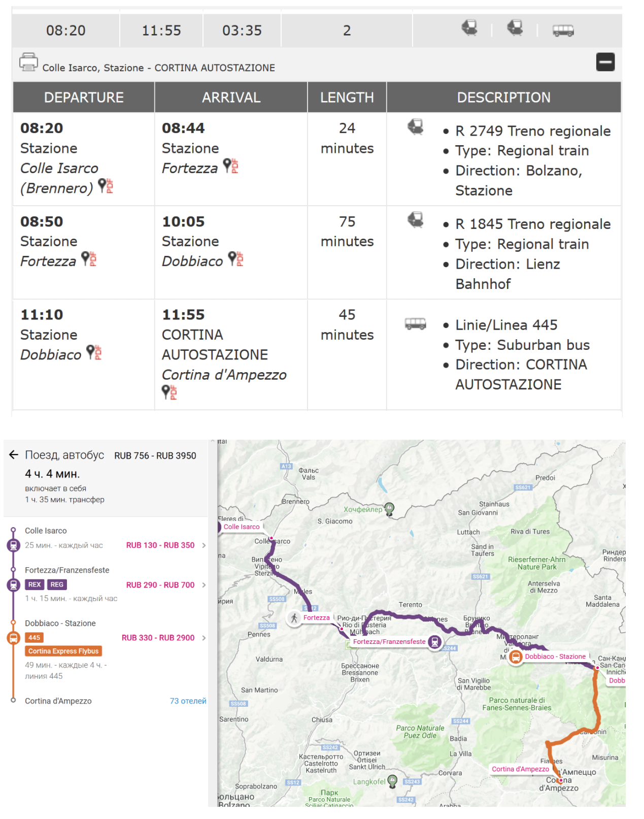Click the REX train type badge
644x819 pixels.
pyautogui.click(x=35, y=584)
